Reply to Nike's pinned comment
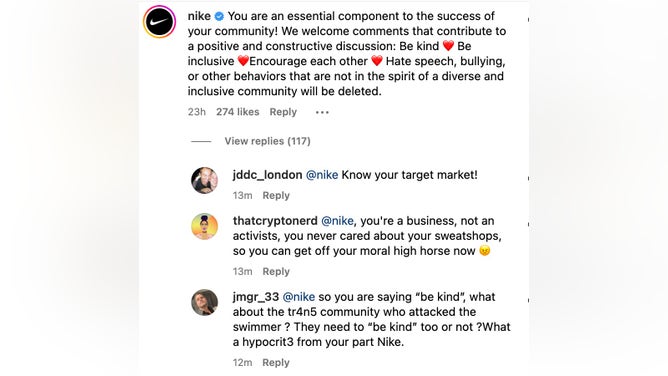The height and width of the screenshot is (376, 668). [x=283, y=112]
